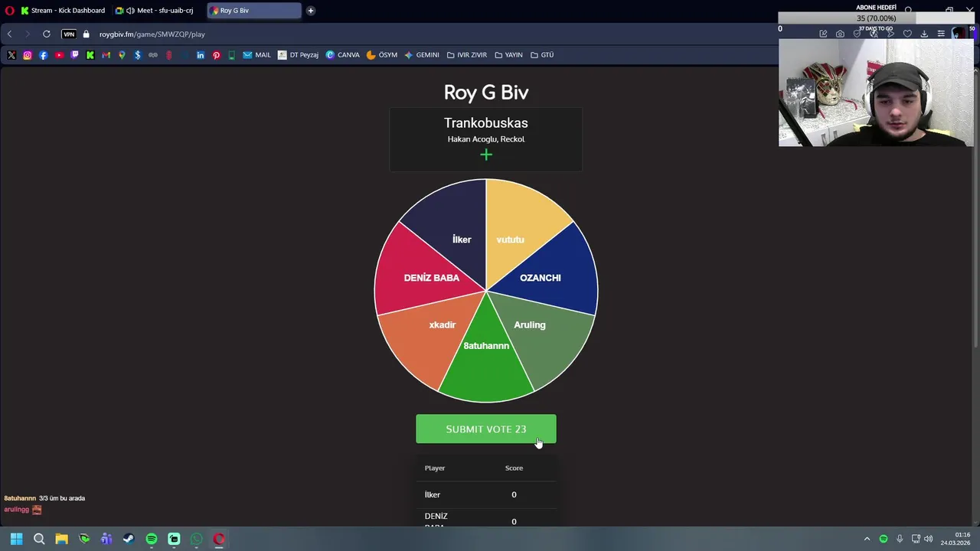
Task: Submit the vote with the green button
Action: [486, 429]
